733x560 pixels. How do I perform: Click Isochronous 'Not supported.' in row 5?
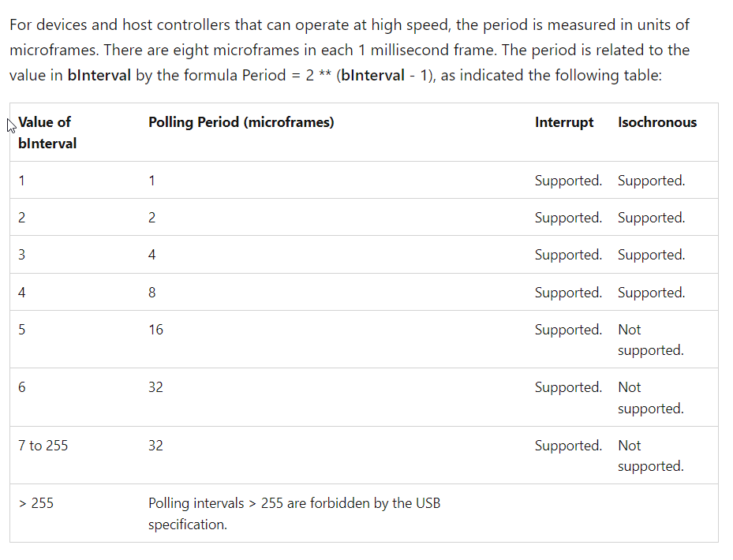(x=651, y=340)
